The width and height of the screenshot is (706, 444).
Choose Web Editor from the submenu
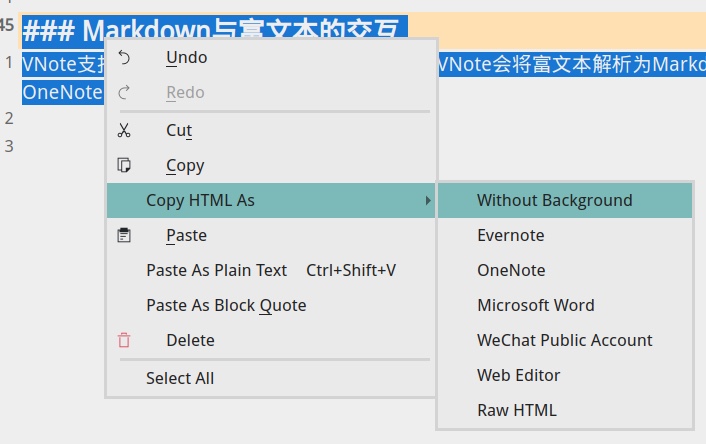(x=518, y=375)
